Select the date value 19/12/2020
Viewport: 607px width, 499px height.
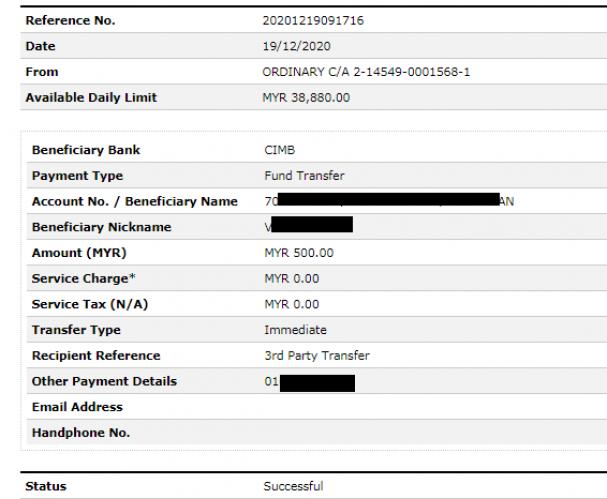pyautogui.click(x=297, y=46)
